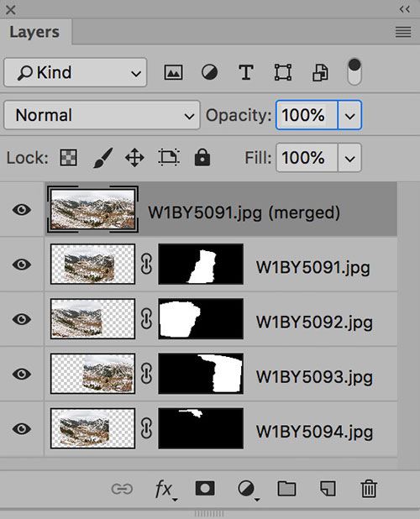Prevent auto-nesting artboard lock icon

coord(169,157)
